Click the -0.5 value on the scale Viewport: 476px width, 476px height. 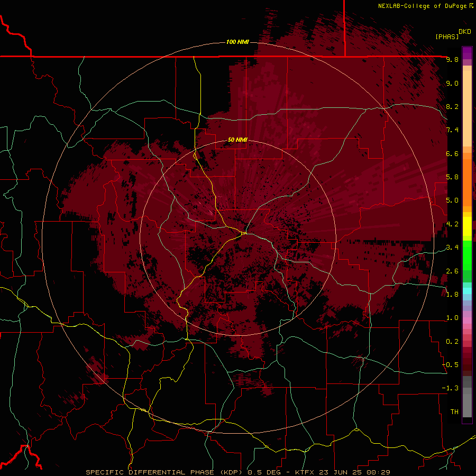[x=451, y=365]
